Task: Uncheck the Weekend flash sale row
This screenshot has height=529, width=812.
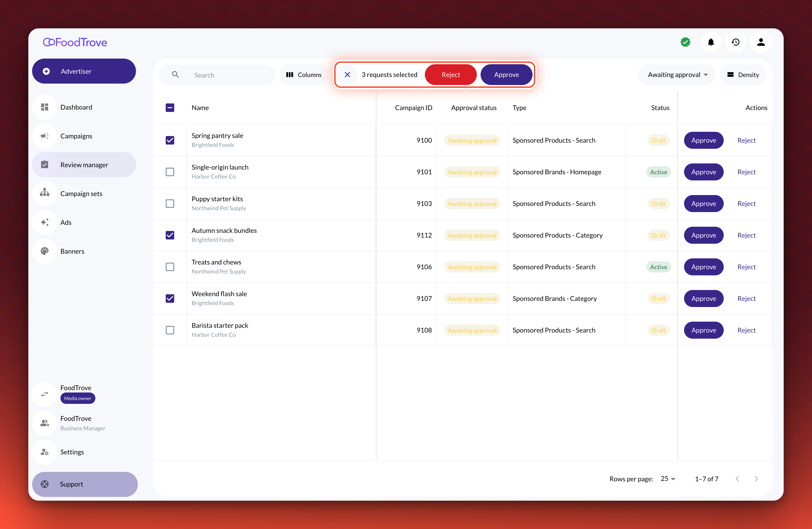Action: [x=170, y=298]
